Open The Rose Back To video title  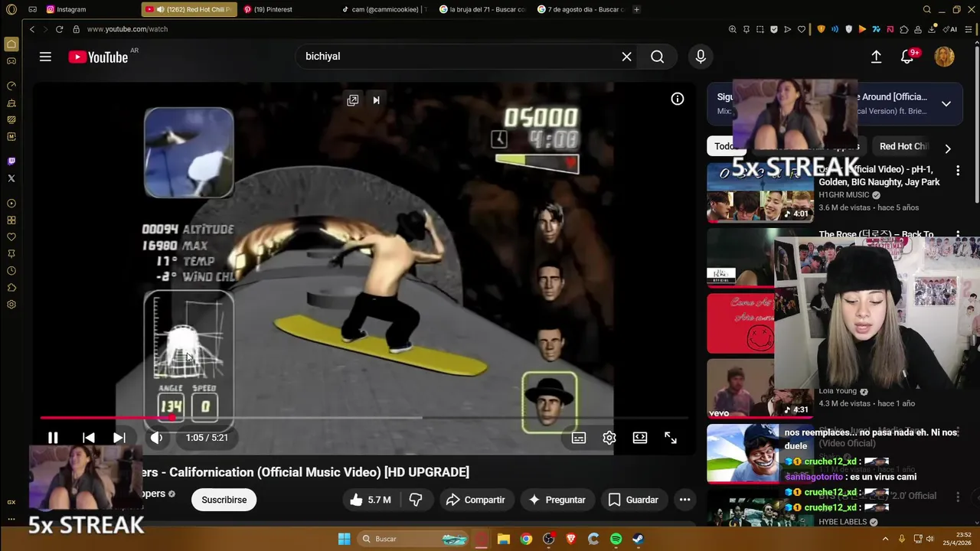point(876,235)
